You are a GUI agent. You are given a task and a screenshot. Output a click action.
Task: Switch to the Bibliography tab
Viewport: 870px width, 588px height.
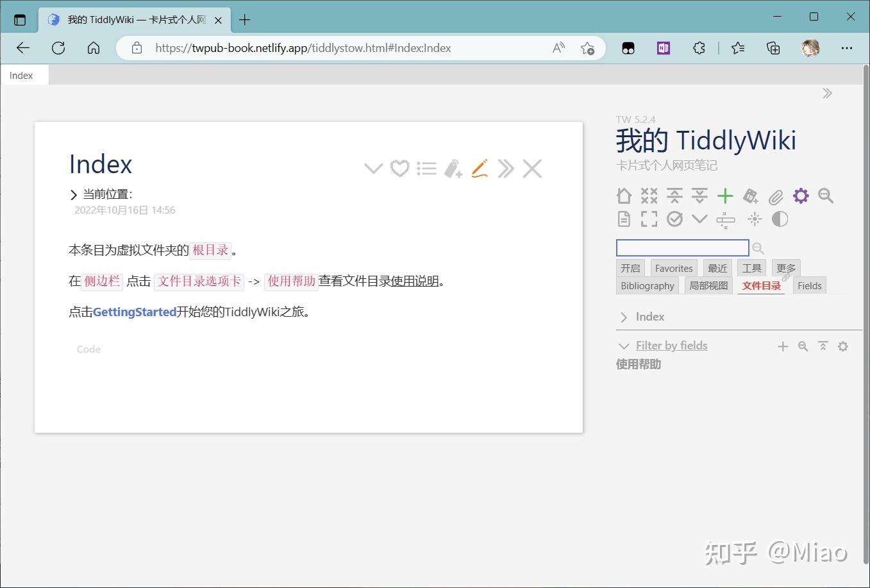pyautogui.click(x=647, y=285)
